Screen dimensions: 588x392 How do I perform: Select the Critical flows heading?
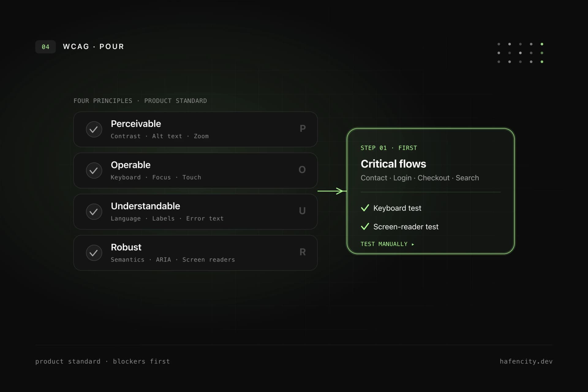(393, 164)
